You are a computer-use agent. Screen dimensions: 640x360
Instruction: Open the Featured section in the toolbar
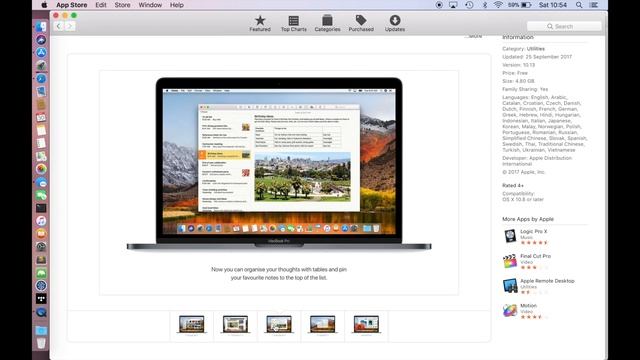click(260, 23)
